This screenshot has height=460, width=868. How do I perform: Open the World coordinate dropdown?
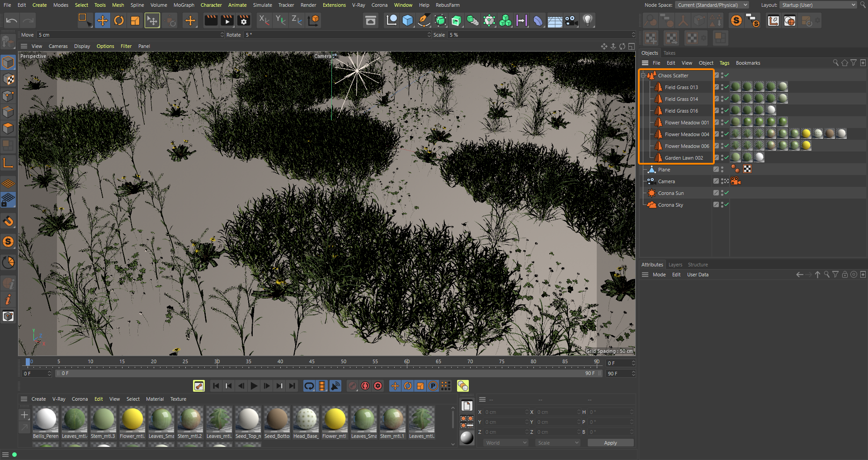point(505,443)
